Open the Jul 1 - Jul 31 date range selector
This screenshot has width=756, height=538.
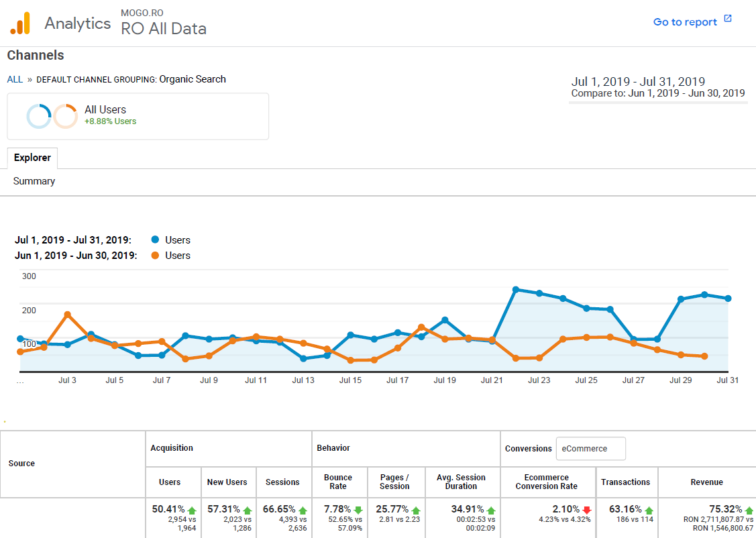(638, 81)
